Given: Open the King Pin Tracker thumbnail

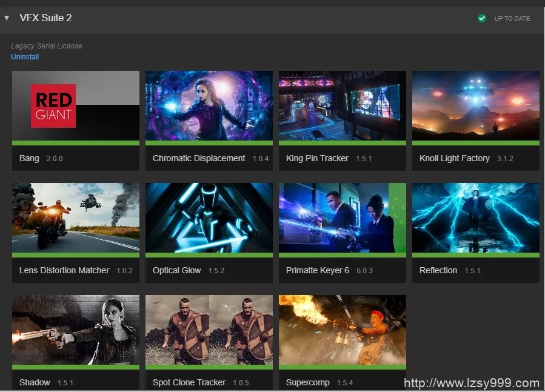Looking at the screenshot, I should 342,106.
